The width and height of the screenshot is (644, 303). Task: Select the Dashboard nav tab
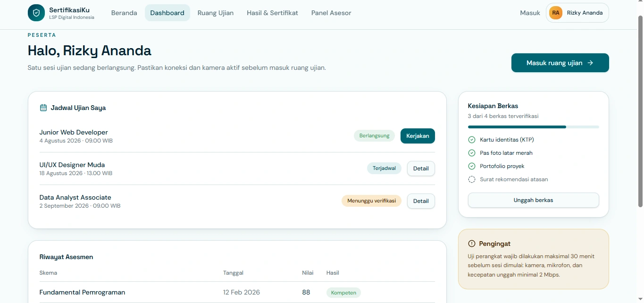pos(167,13)
